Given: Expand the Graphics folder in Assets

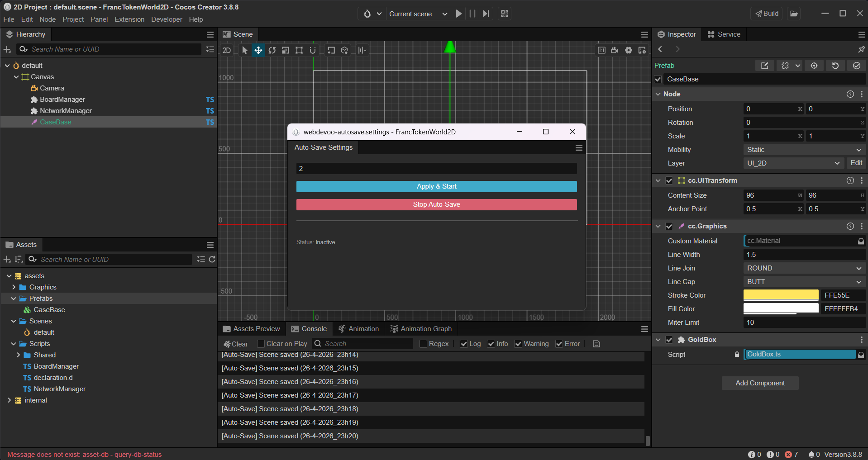Looking at the screenshot, I should tap(14, 287).
